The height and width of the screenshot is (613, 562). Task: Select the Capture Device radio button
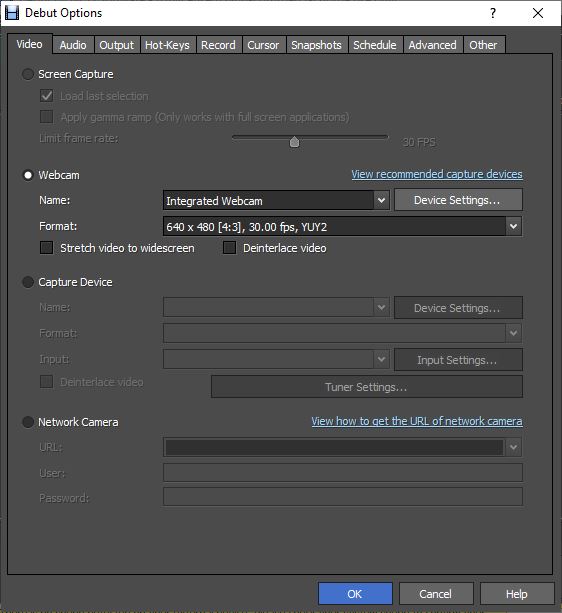click(28, 282)
